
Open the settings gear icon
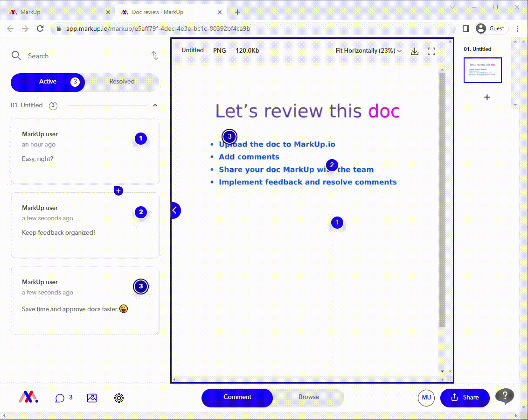click(x=119, y=398)
